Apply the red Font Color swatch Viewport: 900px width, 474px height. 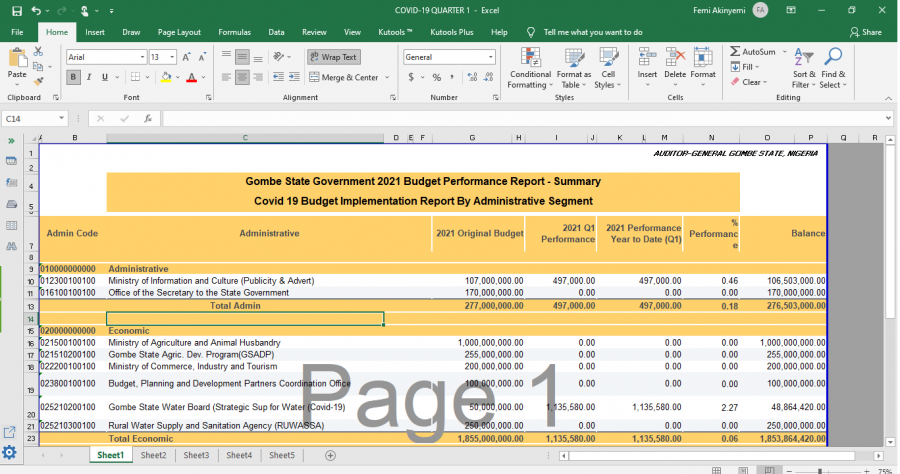[192, 77]
